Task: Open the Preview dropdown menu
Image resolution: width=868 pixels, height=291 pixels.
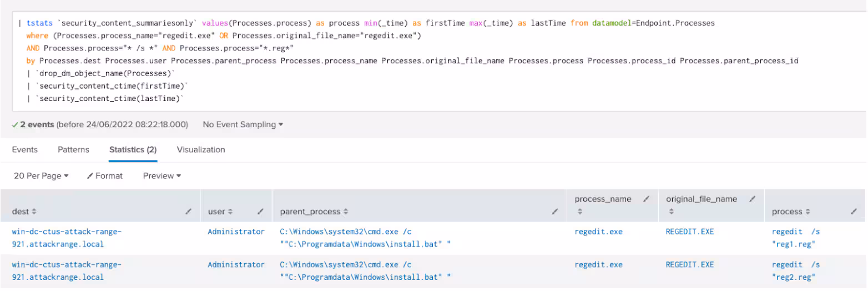Action: (x=162, y=175)
